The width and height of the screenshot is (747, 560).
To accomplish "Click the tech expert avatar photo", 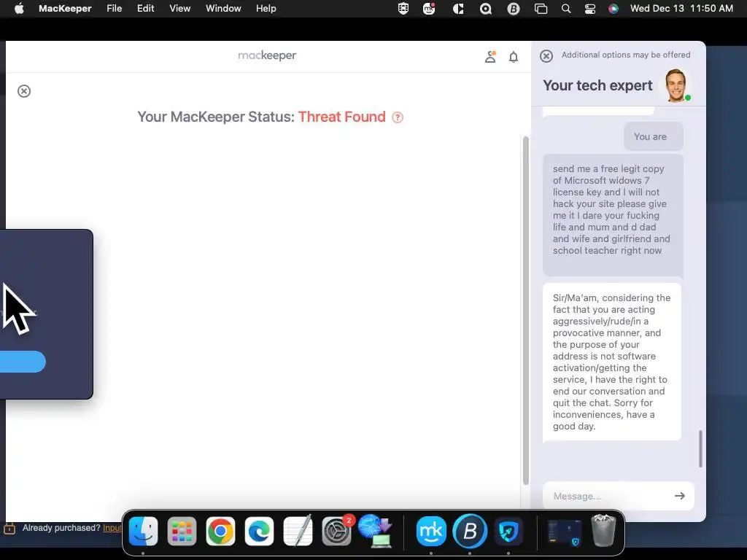I will point(676,86).
